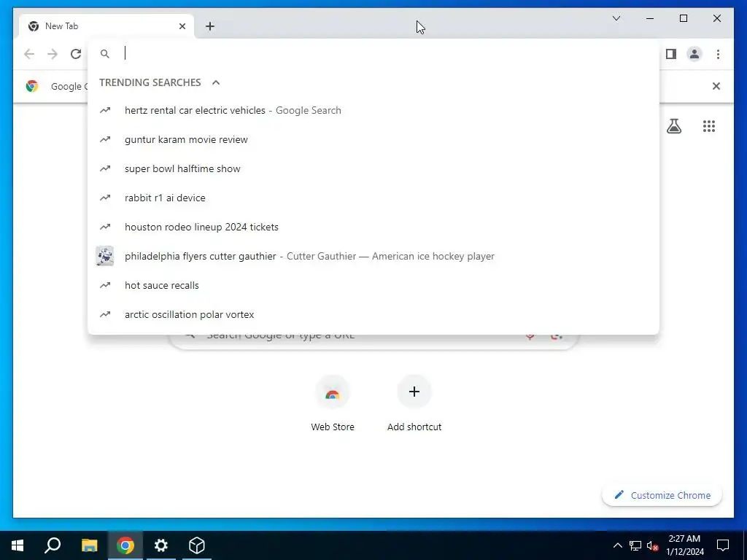Select 'philadelphia flyers cutter gauthier' suggestion
Screen dimensions: 747x560
pyautogui.click(x=373, y=256)
